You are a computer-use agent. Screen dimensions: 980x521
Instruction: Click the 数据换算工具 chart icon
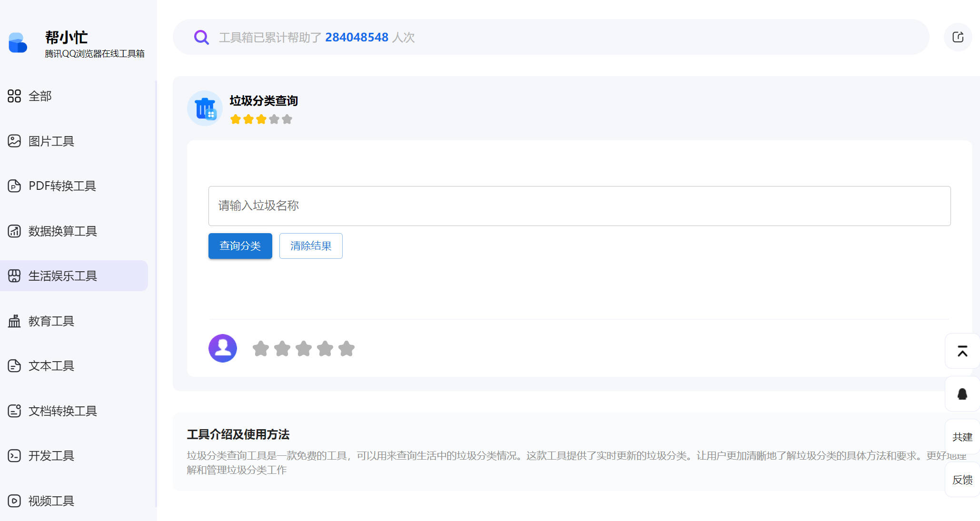[14, 231]
